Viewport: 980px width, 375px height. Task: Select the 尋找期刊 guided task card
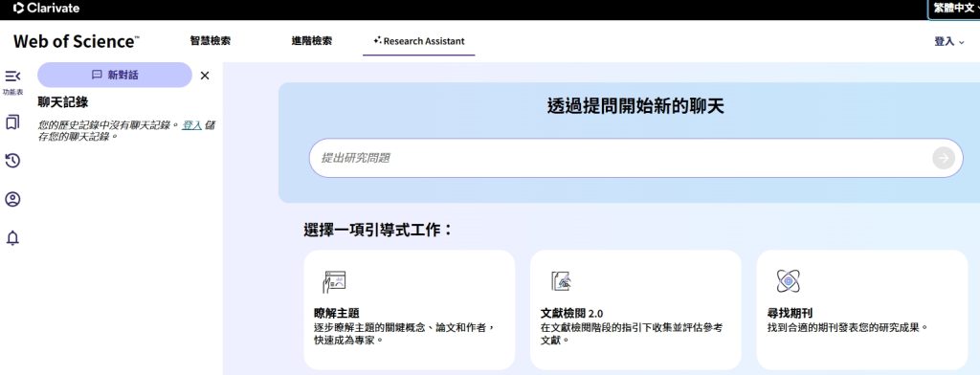click(x=862, y=309)
